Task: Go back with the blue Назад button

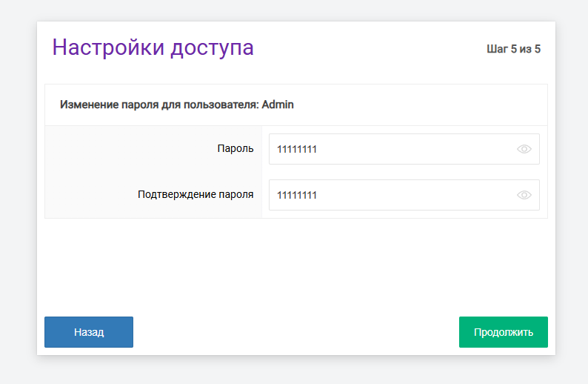Action: [x=89, y=332]
